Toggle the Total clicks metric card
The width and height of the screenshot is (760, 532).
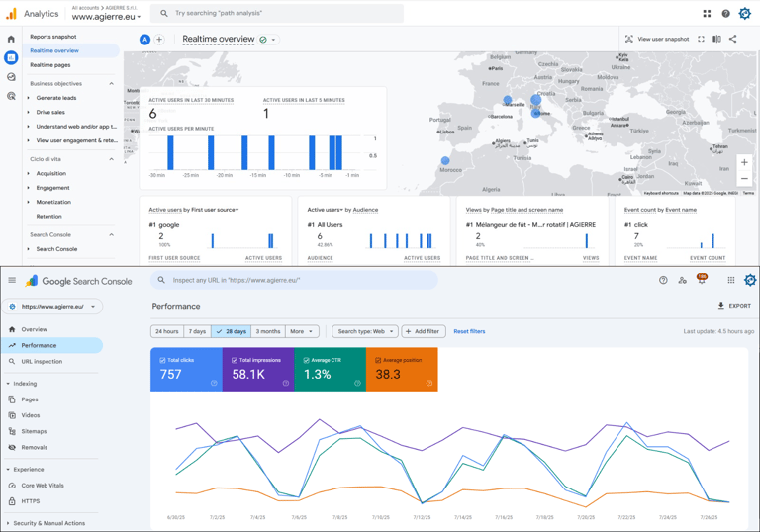click(186, 369)
